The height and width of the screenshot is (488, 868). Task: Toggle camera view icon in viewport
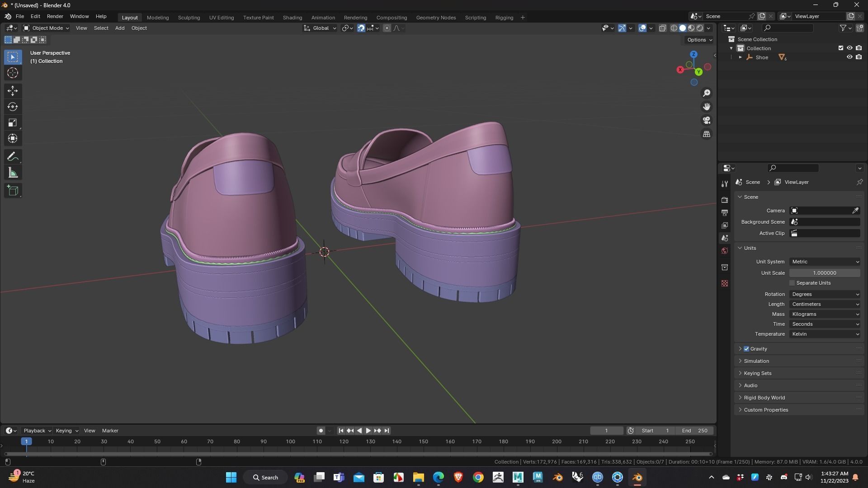(707, 120)
